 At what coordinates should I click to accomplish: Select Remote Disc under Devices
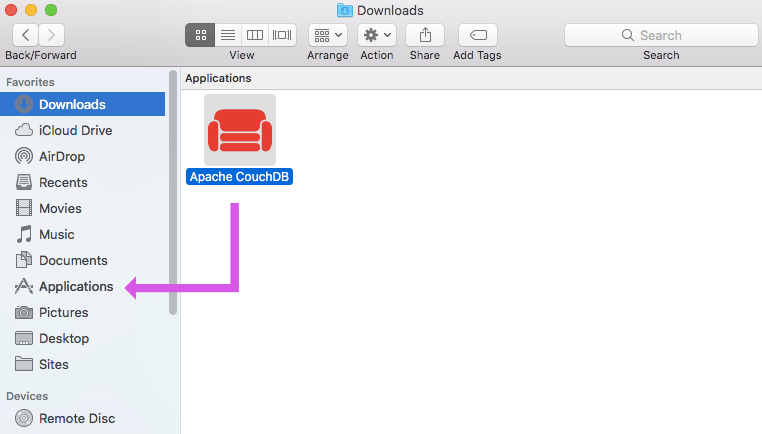pos(76,419)
